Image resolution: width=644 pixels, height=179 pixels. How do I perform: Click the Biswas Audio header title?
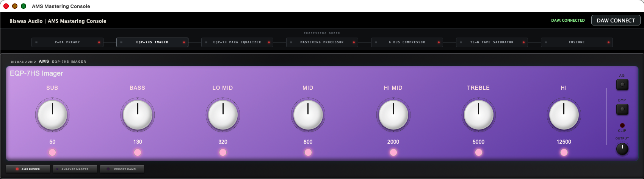tap(58, 21)
